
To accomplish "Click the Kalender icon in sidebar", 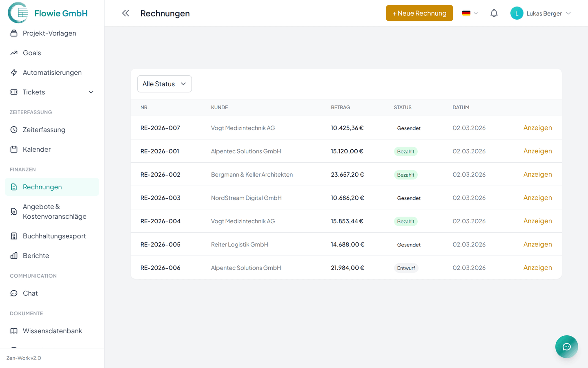I will point(14,149).
